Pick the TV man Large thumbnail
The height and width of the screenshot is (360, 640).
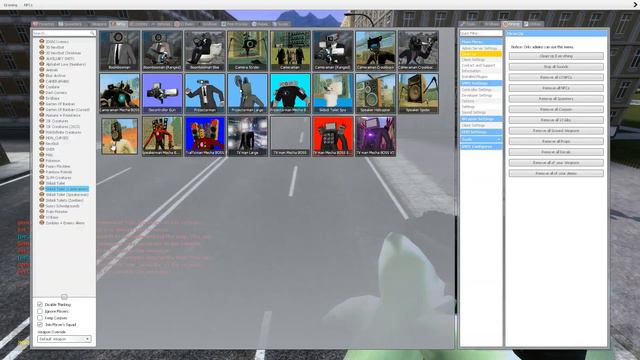coord(247,136)
